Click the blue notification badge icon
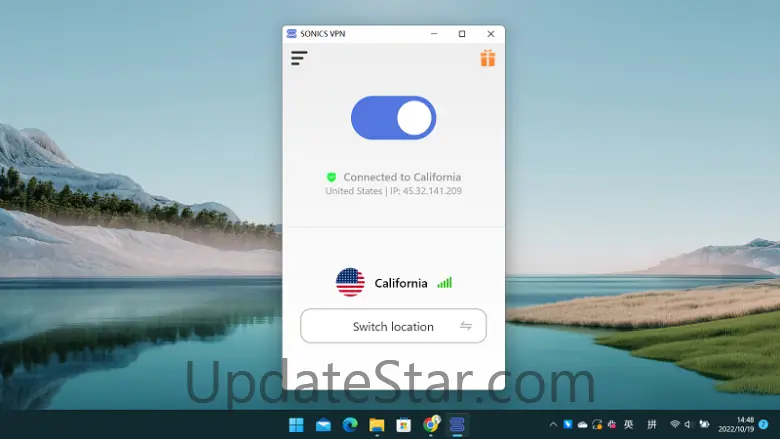 (x=764, y=424)
